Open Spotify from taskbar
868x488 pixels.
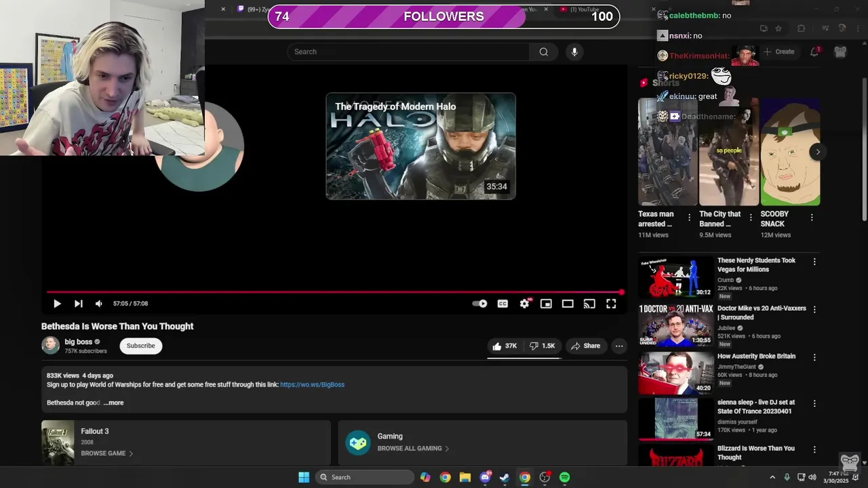pos(565,477)
